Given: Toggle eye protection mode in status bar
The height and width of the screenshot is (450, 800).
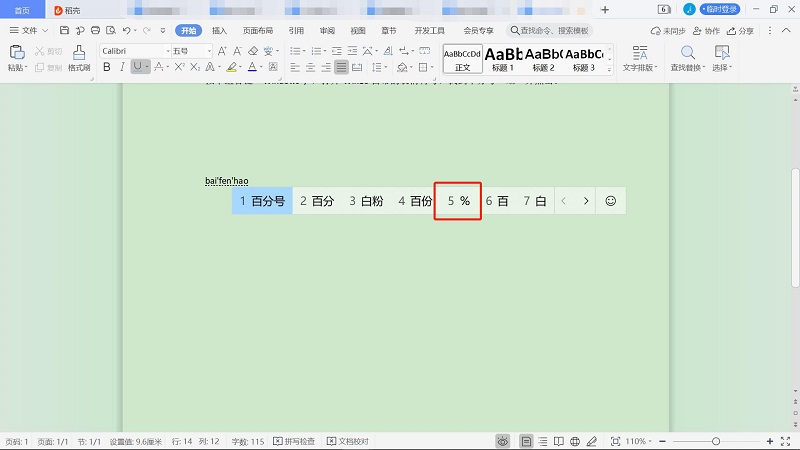Looking at the screenshot, I should tap(503, 441).
